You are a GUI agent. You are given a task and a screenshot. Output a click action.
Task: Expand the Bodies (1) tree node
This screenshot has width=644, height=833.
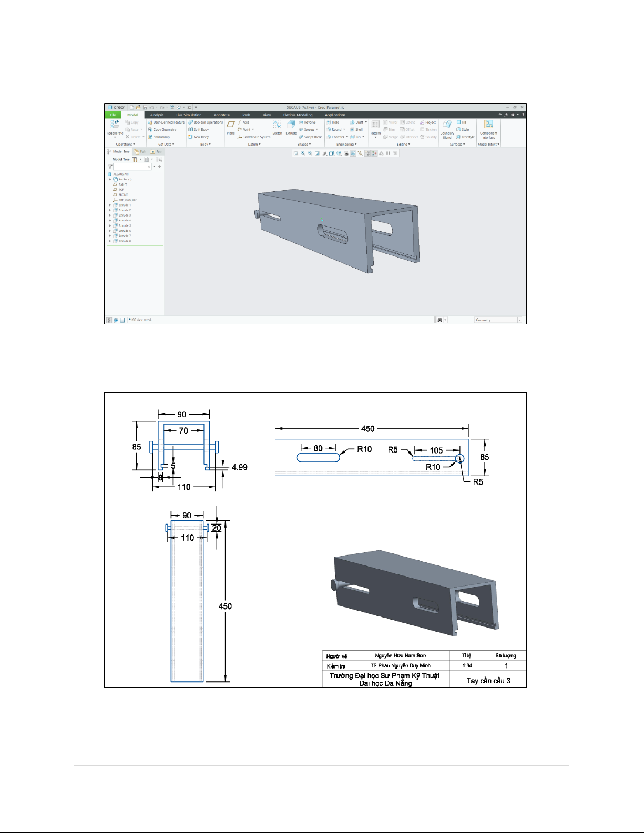(110, 179)
